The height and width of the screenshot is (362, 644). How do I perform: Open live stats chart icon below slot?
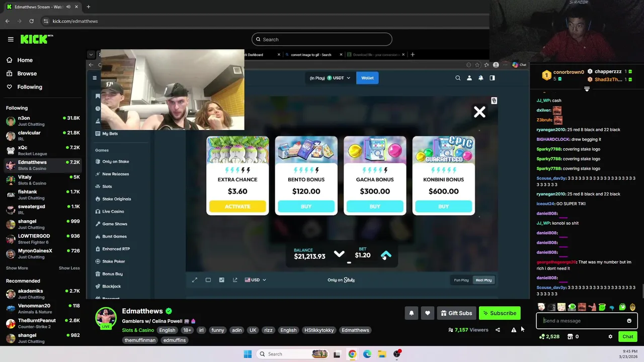(x=221, y=280)
